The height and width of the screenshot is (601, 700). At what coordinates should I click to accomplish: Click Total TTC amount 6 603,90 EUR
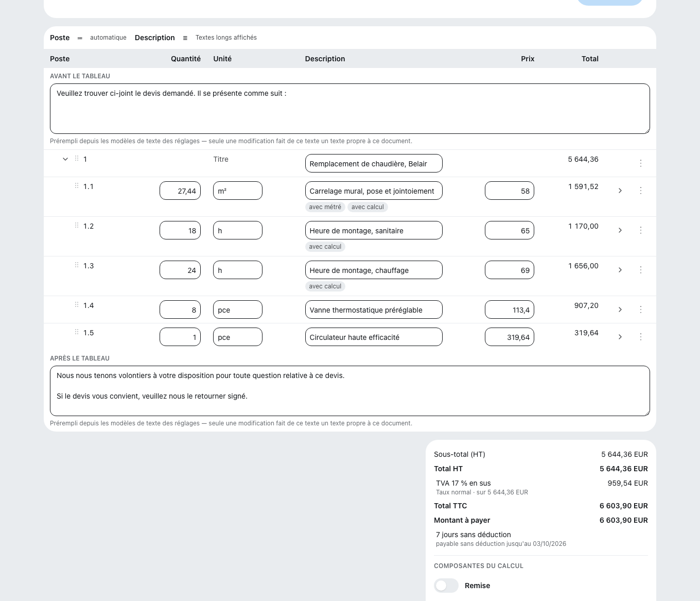coord(623,506)
